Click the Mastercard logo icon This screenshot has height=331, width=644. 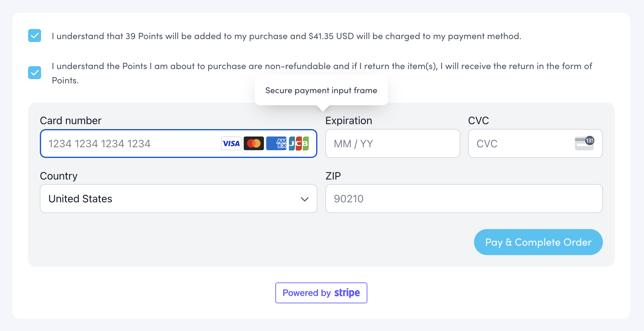click(254, 144)
